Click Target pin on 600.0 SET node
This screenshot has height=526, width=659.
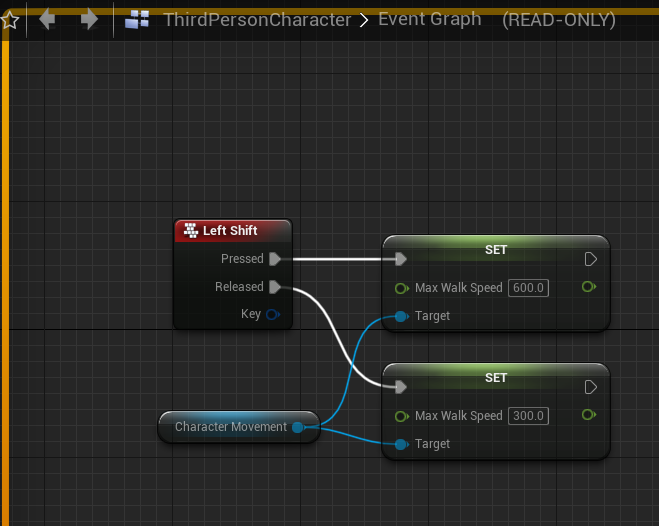(401, 316)
